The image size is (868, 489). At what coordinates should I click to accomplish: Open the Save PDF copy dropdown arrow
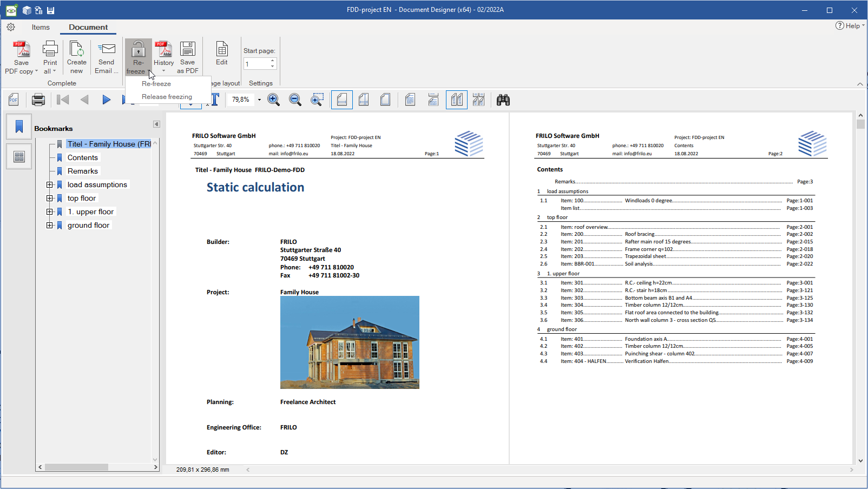[x=36, y=71]
